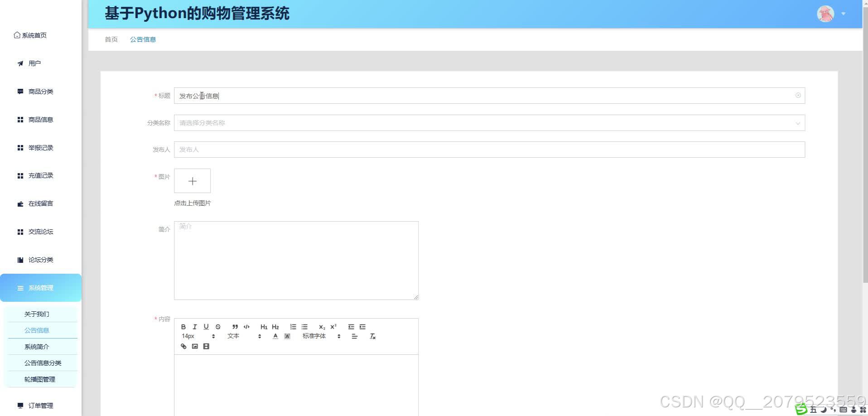Insert an image in the editor
Screen dimensions: 868x416
point(195,346)
